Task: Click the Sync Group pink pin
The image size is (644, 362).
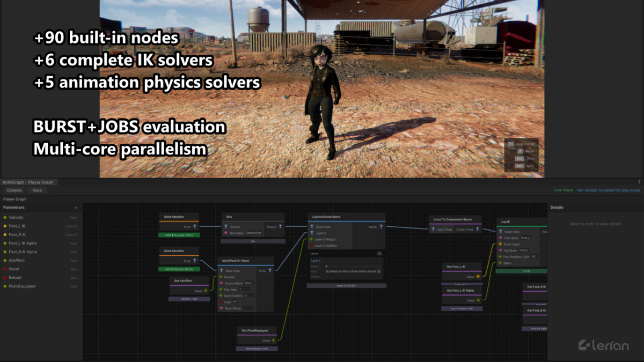Action: 221,308
